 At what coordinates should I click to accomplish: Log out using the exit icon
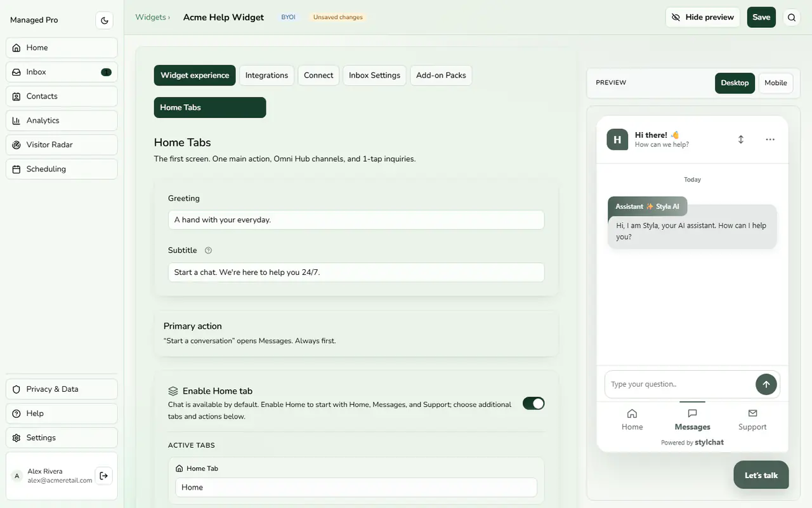point(104,476)
